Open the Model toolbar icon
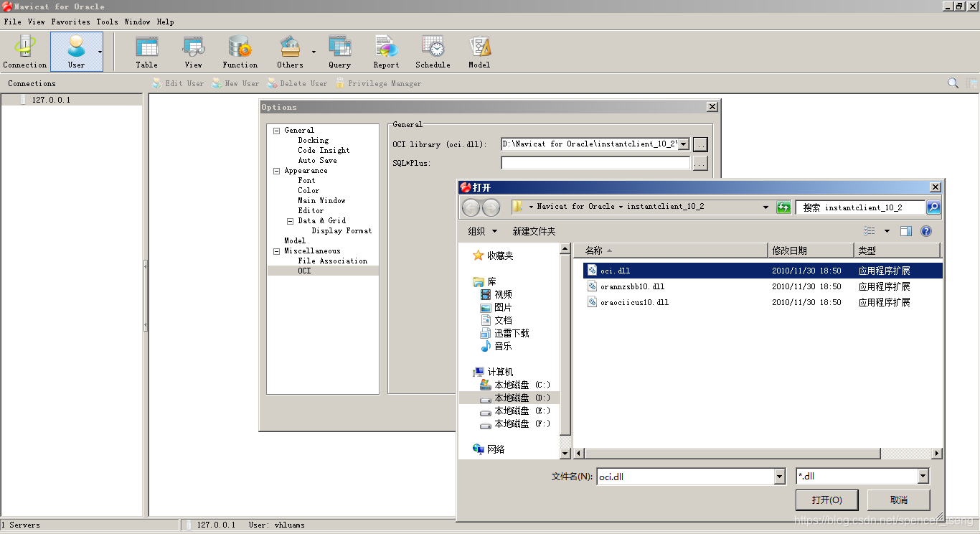This screenshot has height=534, width=980. click(479, 52)
